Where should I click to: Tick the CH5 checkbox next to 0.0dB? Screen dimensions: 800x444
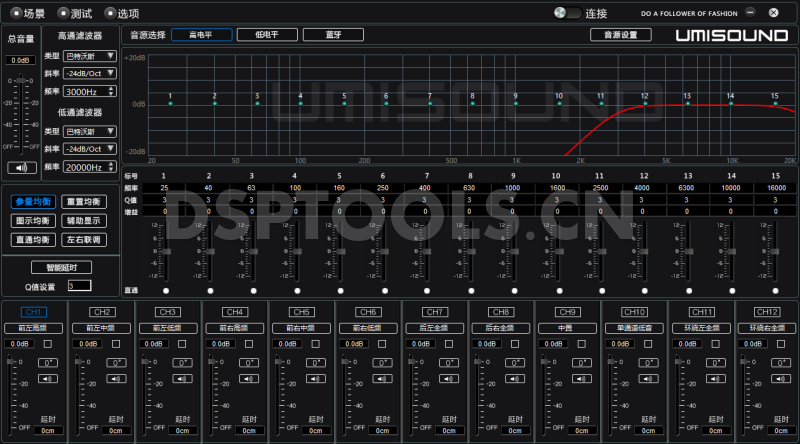316,344
